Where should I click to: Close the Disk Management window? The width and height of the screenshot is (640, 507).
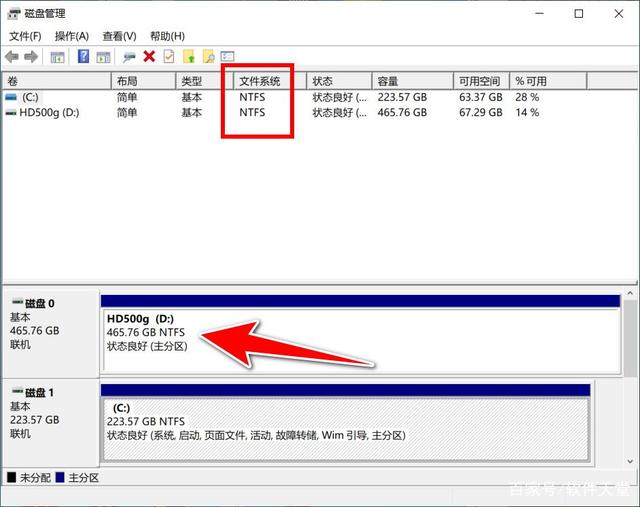[619, 13]
